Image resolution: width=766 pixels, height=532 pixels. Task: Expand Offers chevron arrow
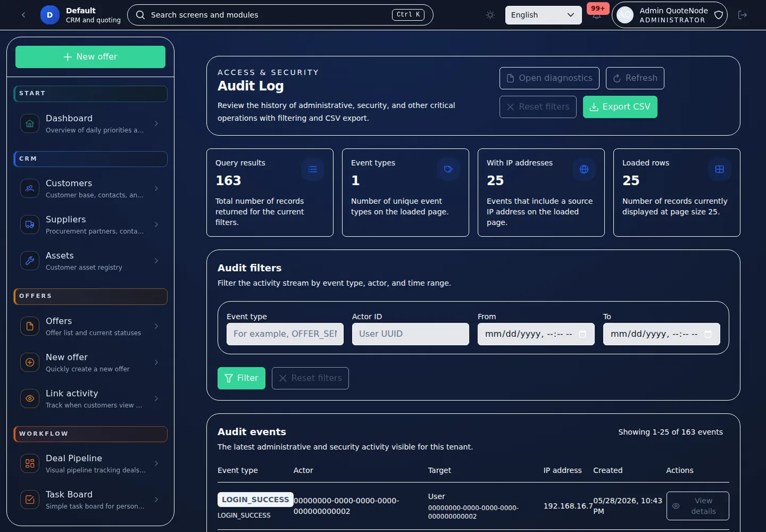pos(156,326)
